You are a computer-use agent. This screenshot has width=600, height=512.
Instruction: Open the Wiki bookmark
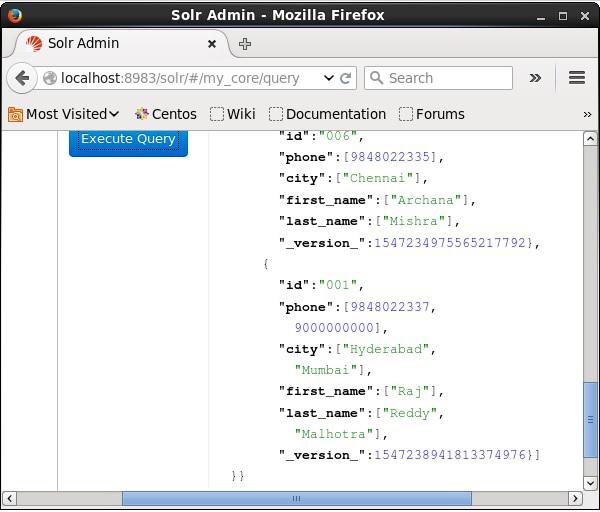coord(233,114)
